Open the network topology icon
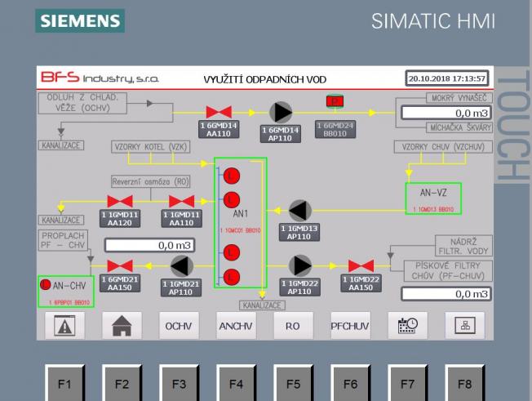 point(465,326)
